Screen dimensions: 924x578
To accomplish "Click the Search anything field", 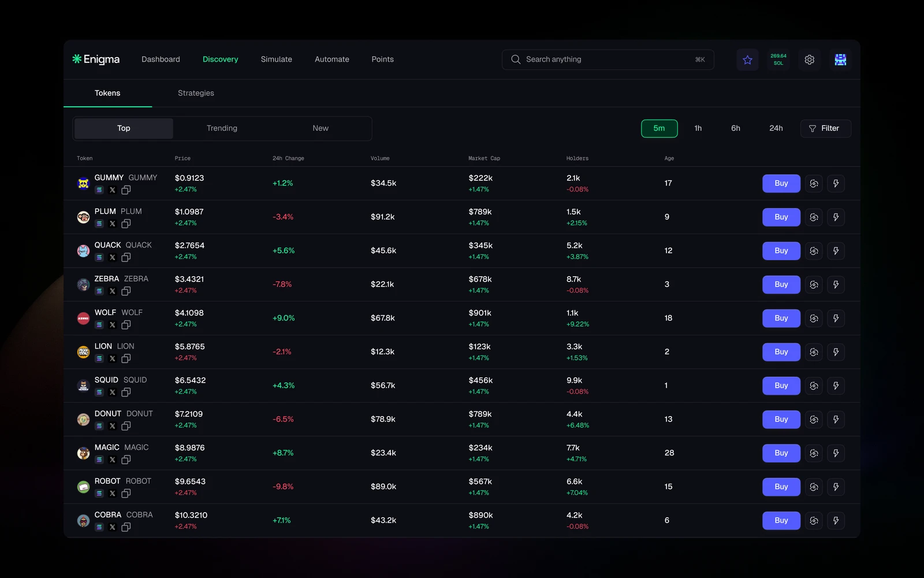I will (x=608, y=60).
